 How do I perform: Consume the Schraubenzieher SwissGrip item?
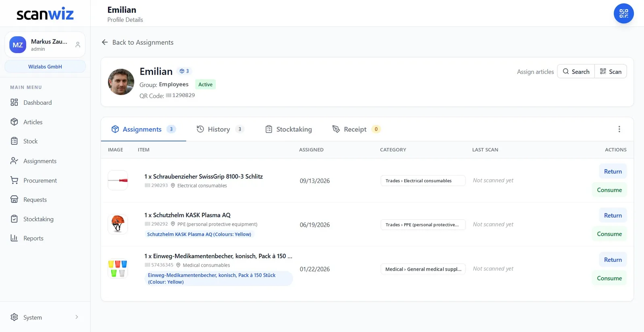[609, 190]
